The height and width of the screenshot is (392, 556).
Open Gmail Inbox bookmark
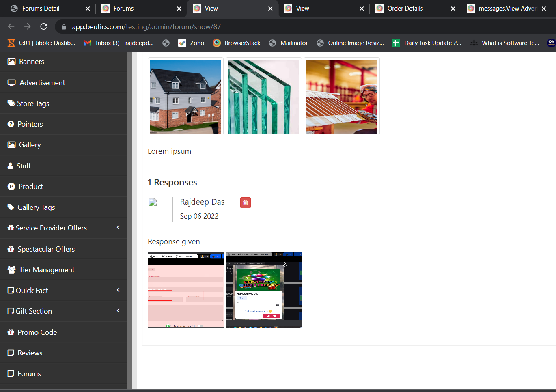coord(119,43)
